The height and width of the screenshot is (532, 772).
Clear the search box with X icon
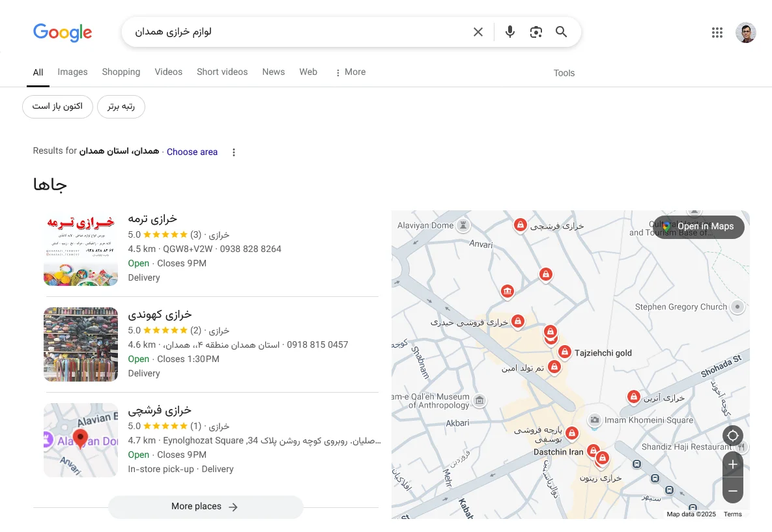pyautogui.click(x=478, y=32)
